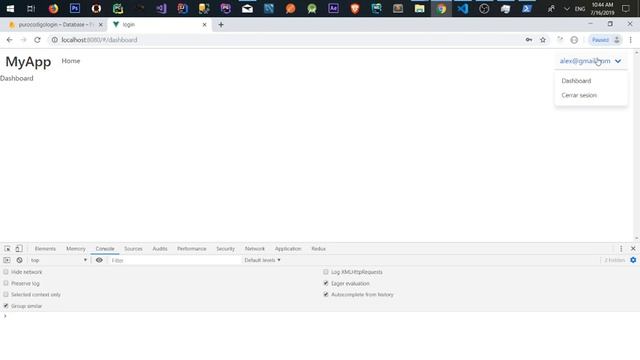Open the saved passwords key icon
Image resolution: width=640 pixels, height=360 pixels.
coord(529,40)
